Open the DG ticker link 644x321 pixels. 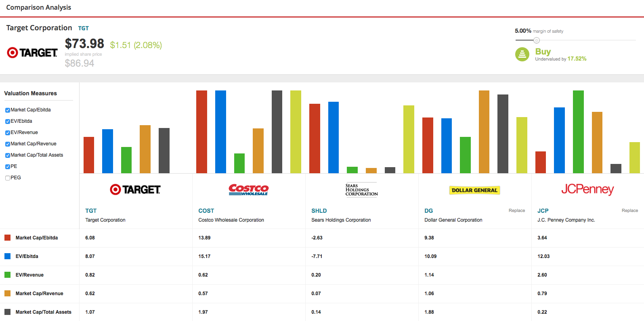[429, 211]
